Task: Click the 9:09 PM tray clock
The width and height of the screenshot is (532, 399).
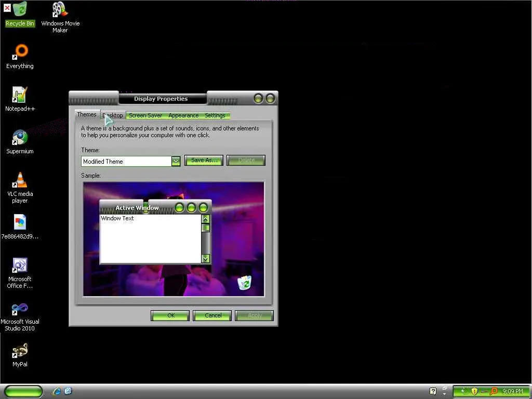Action: [512, 392]
